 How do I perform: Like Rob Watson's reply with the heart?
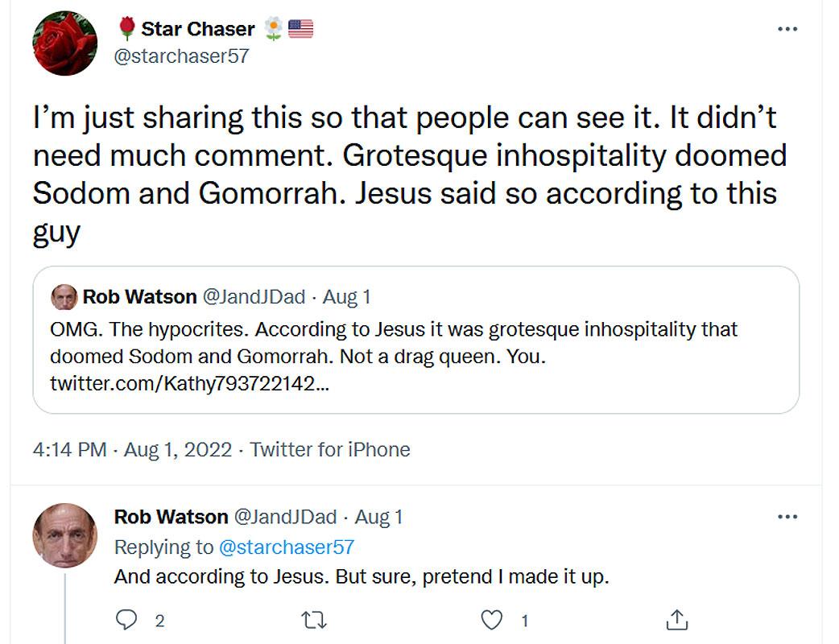[x=491, y=620]
